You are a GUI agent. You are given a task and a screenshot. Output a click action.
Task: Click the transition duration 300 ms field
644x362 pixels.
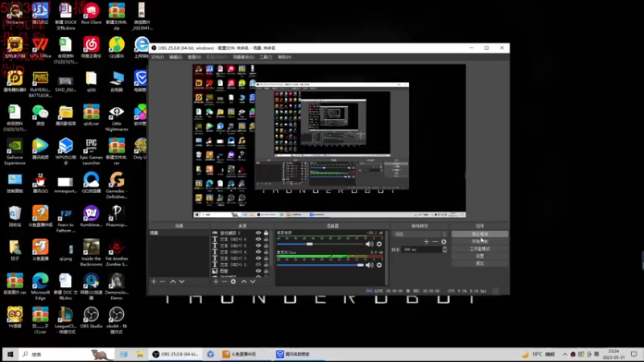pos(421,249)
